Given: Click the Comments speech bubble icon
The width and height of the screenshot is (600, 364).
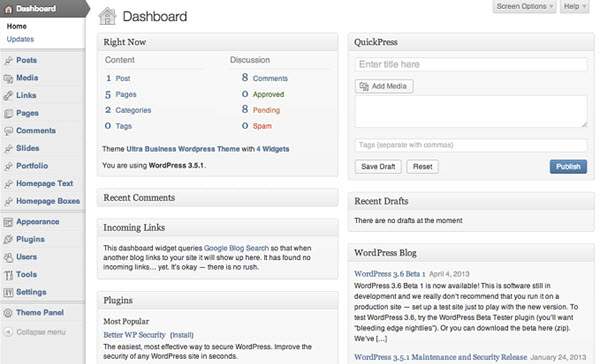Looking at the screenshot, I should point(8,131).
